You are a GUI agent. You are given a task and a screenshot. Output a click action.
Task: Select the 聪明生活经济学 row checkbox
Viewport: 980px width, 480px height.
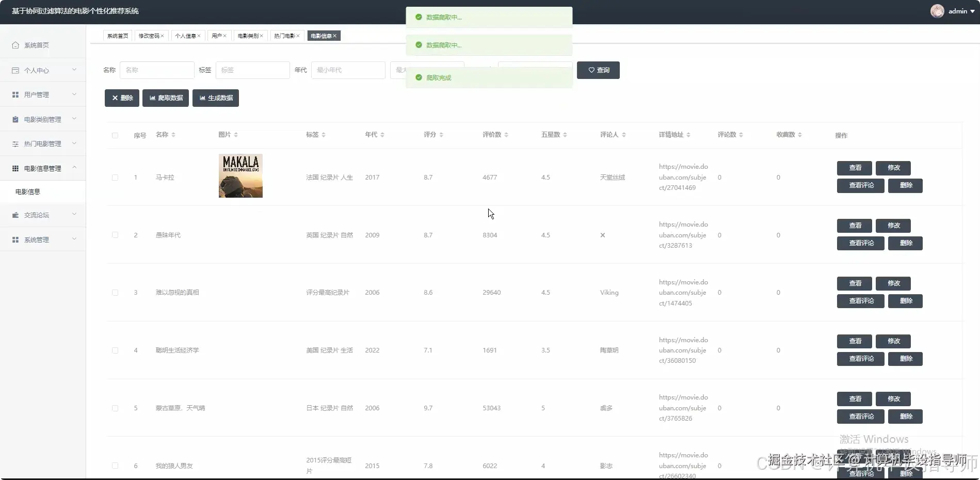(x=115, y=350)
